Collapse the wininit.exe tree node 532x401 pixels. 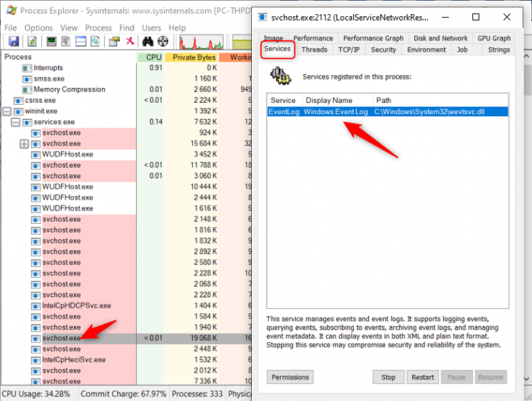pos(7,111)
